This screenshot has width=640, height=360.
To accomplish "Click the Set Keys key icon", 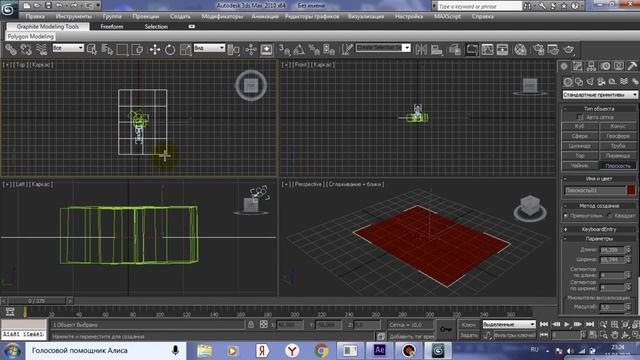I will [445, 329].
